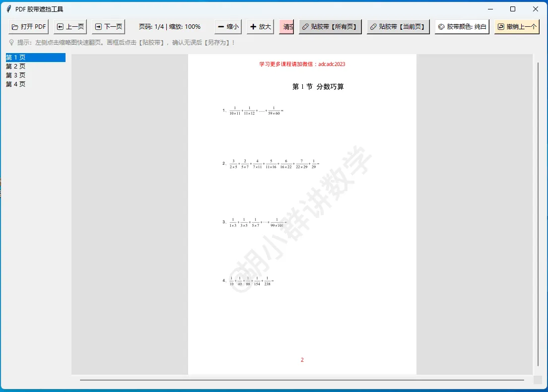548x392 pixels.
Task: Click the lightbulb hint icon
Action: (x=11, y=43)
